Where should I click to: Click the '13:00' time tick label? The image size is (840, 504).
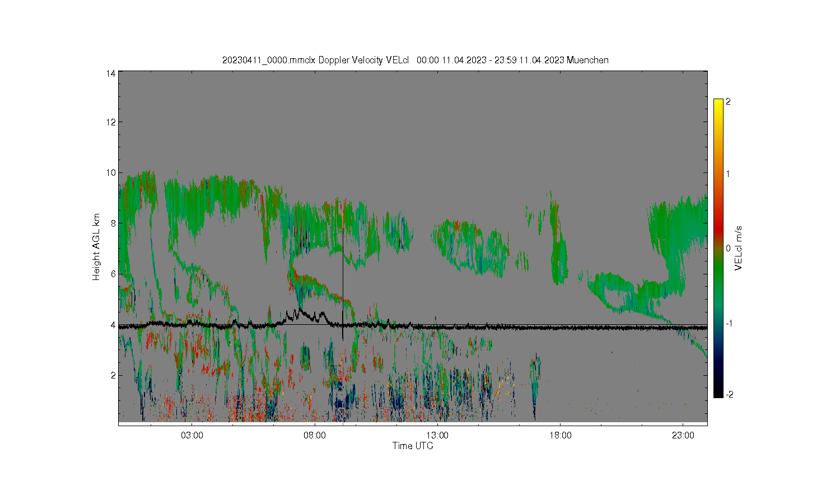tap(437, 436)
